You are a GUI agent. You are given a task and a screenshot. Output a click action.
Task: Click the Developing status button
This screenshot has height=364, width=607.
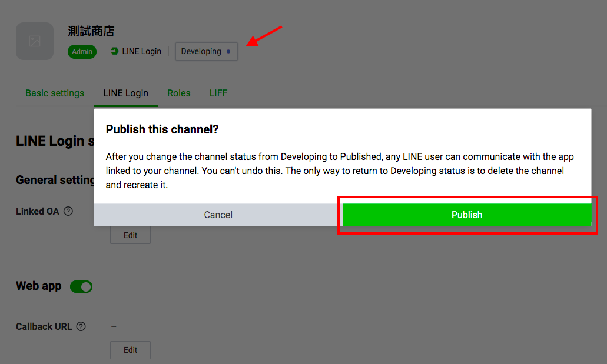(x=206, y=51)
